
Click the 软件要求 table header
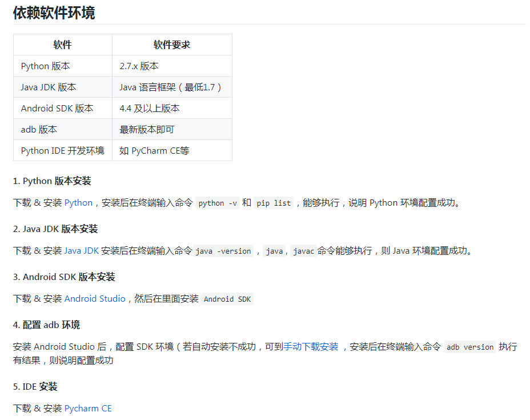pyautogui.click(x=171, y=45)
